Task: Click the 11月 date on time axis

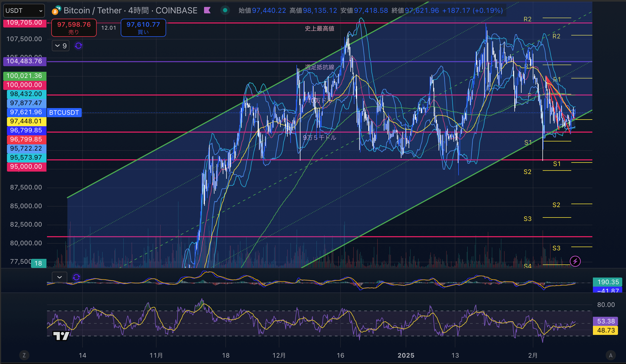Action: (x=156, y=355)
